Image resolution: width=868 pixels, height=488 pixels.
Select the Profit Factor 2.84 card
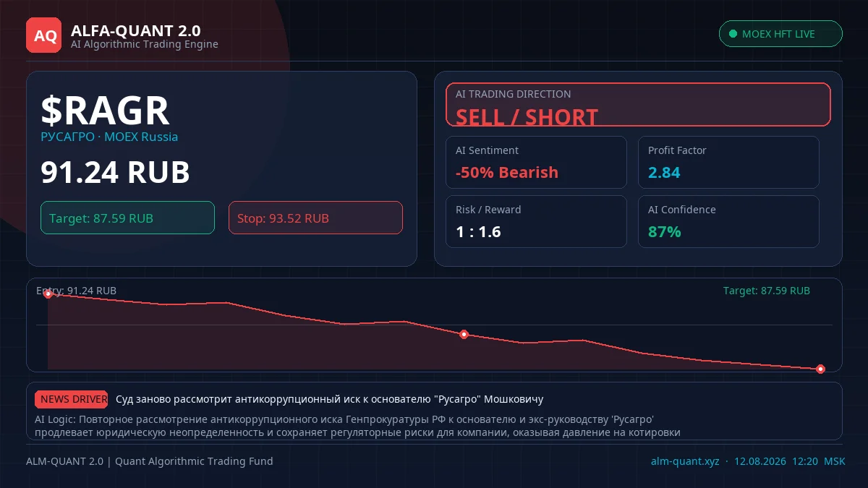(728, 162)
